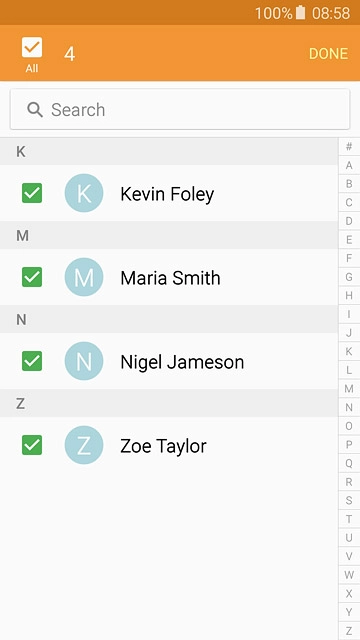Jump to letter M in index
360x640 pixels.
coord(349,389)
